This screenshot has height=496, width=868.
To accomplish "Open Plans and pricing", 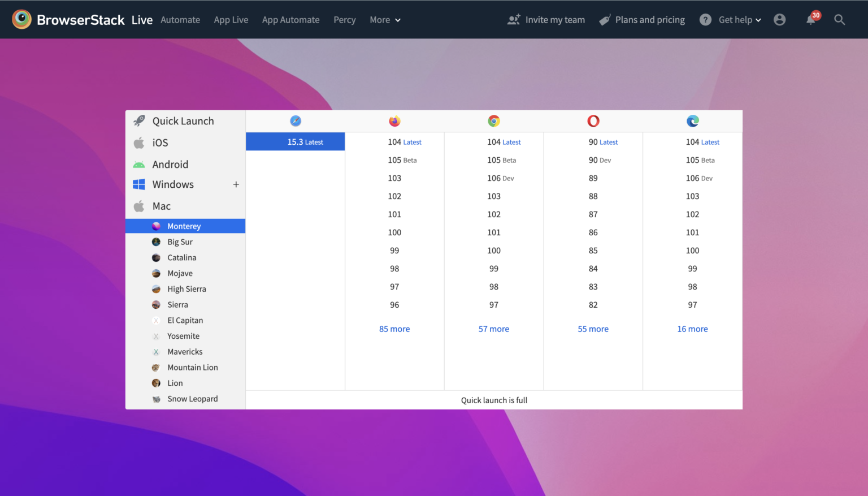I will coord(642,20).
